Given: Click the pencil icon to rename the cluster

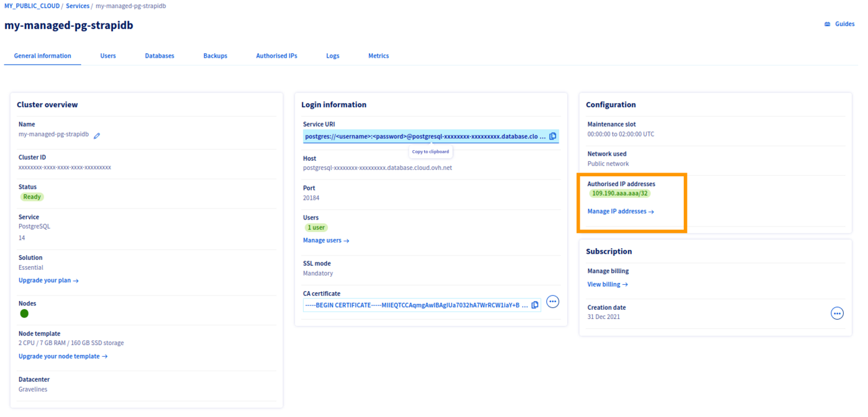Looking at the screenshot, I should (97, 134).
